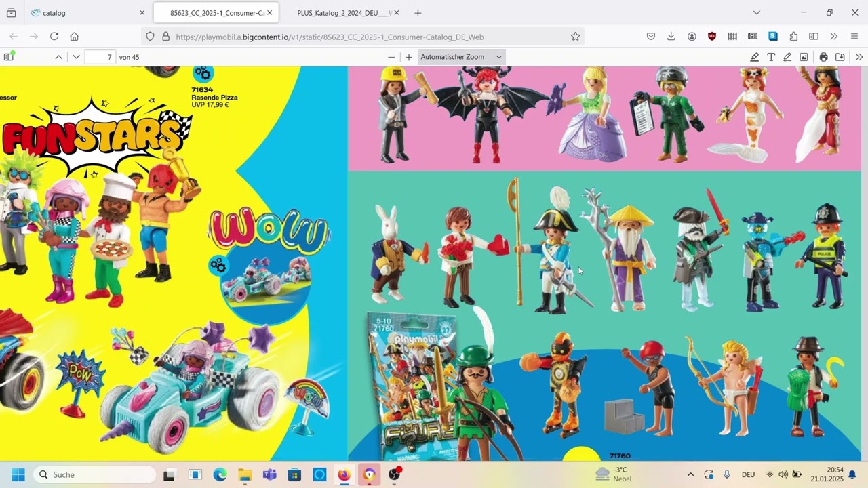The width and height of the screenshot is (868, 488).
Task: Open the extensions puzzle menu
Action: 793,37
